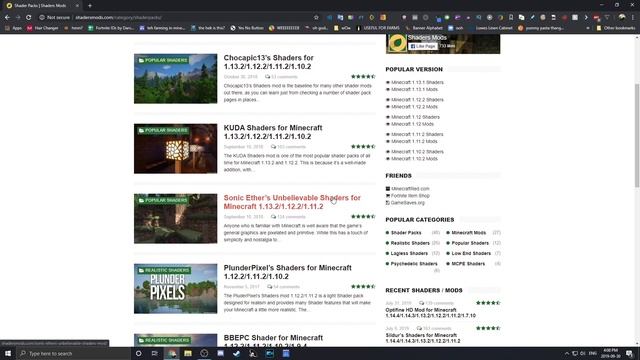Image resolution: width=640 pixels, height=360 pixels.
Task: Show hidden system tray icons
Action: coord(567,353)
